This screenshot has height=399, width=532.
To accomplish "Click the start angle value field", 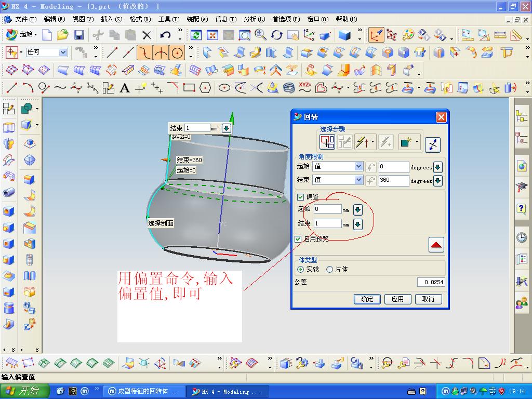I will [394, 167].
